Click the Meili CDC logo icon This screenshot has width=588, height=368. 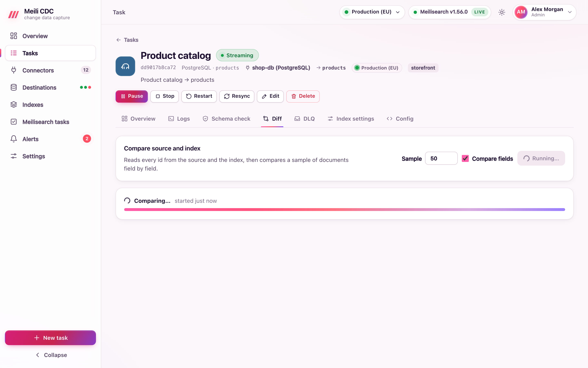tap(14, 14)
